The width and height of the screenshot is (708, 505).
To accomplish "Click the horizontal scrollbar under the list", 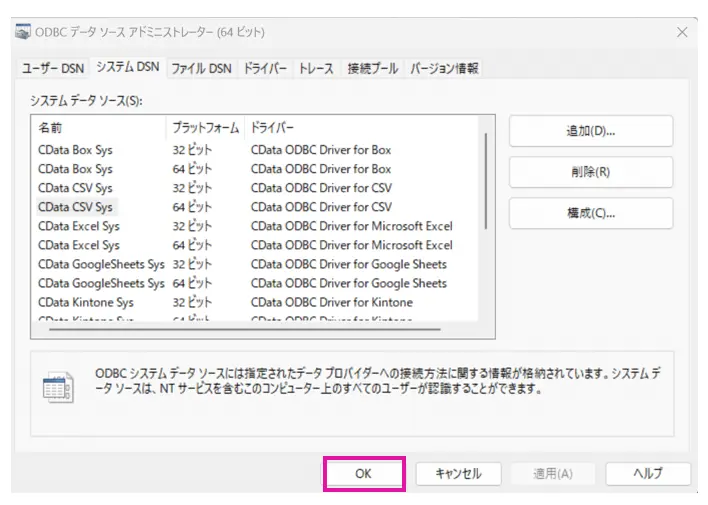I will (x=245, y=329).
